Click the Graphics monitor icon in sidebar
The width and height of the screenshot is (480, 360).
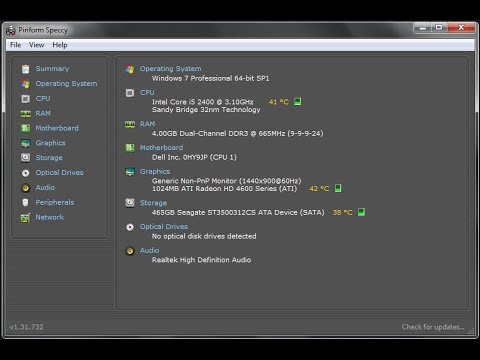[x=26, y=143]
